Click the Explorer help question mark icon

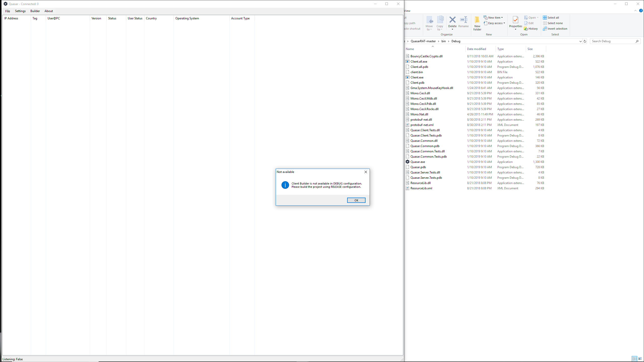[x=641, y=11]
